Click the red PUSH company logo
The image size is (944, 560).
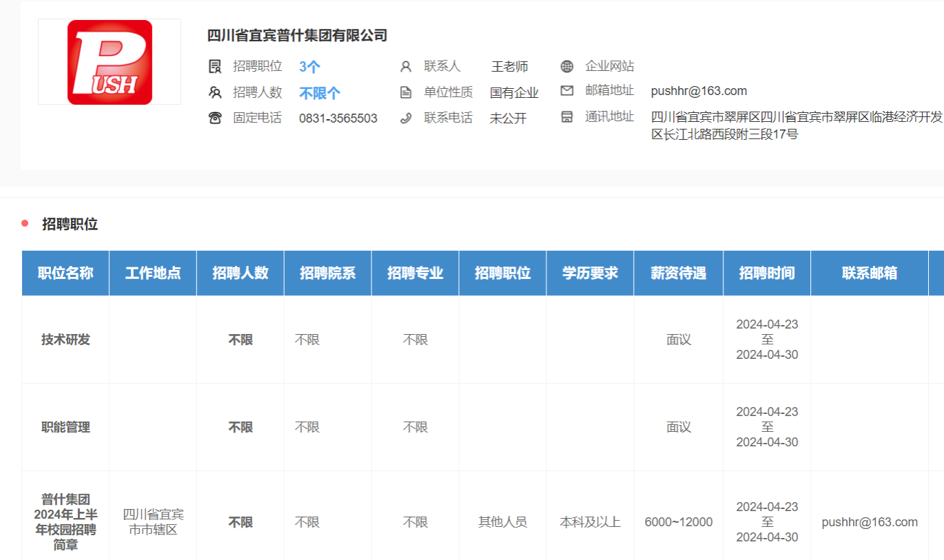tap(110, 62)
